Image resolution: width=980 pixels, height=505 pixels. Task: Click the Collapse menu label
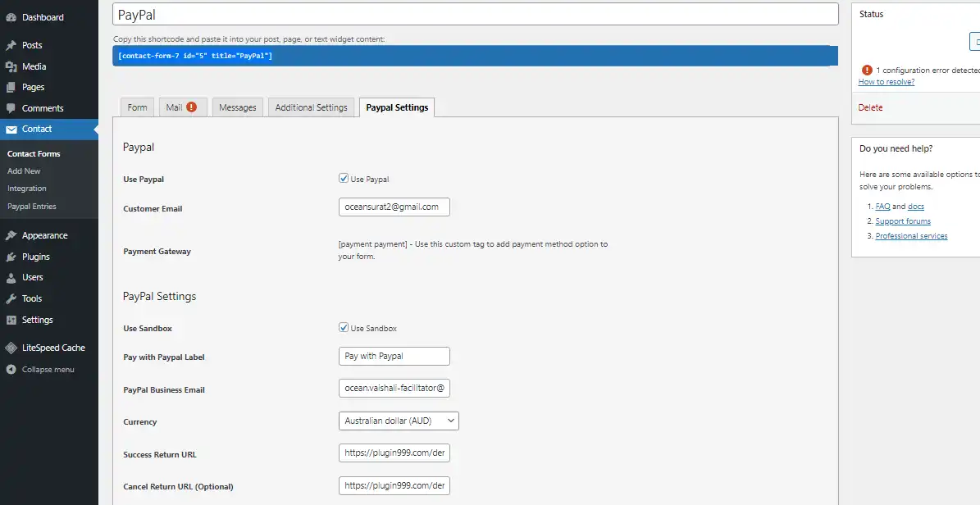click(x=48, y=370)
